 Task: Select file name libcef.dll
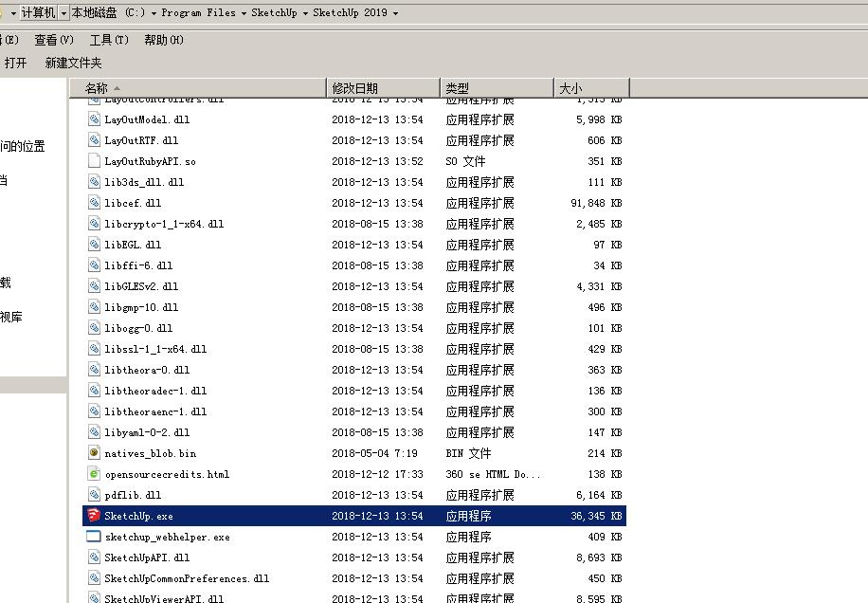(x=133, y=203)
